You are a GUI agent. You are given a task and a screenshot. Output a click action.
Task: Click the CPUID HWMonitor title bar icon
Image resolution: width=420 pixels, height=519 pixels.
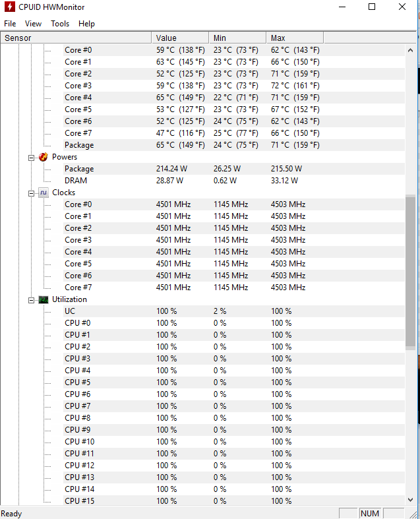tap(9, 7)
